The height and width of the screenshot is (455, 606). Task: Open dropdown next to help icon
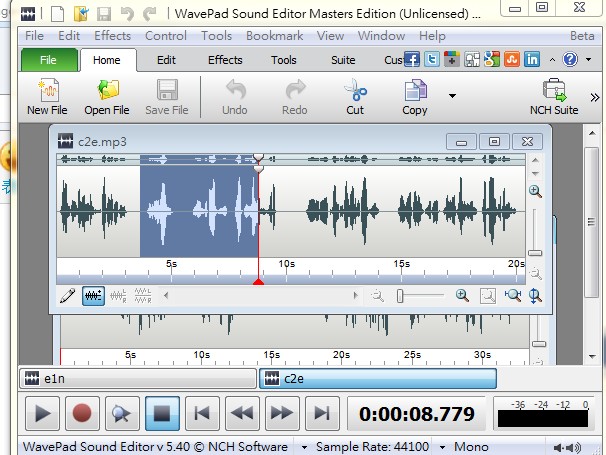click(589, 60)
